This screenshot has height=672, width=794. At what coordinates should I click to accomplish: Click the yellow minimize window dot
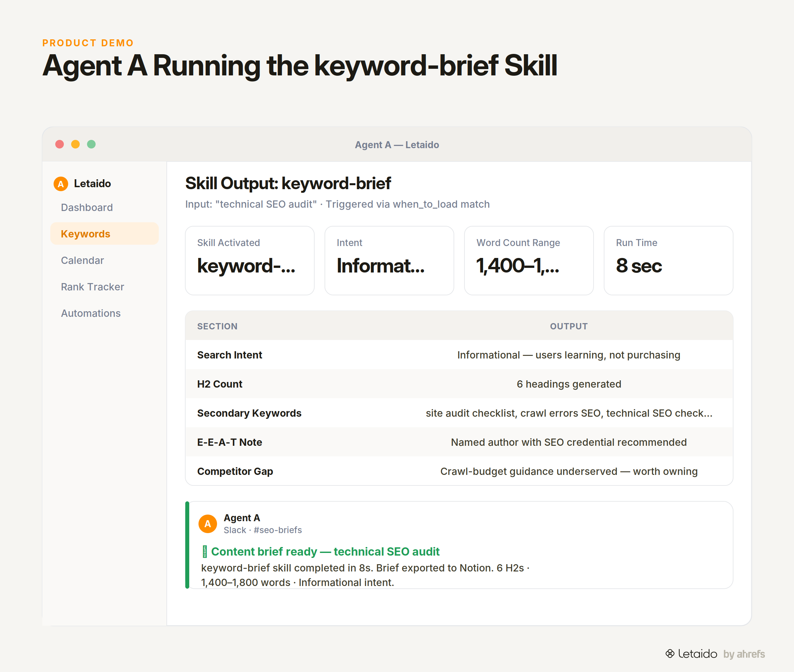point(75,145)
